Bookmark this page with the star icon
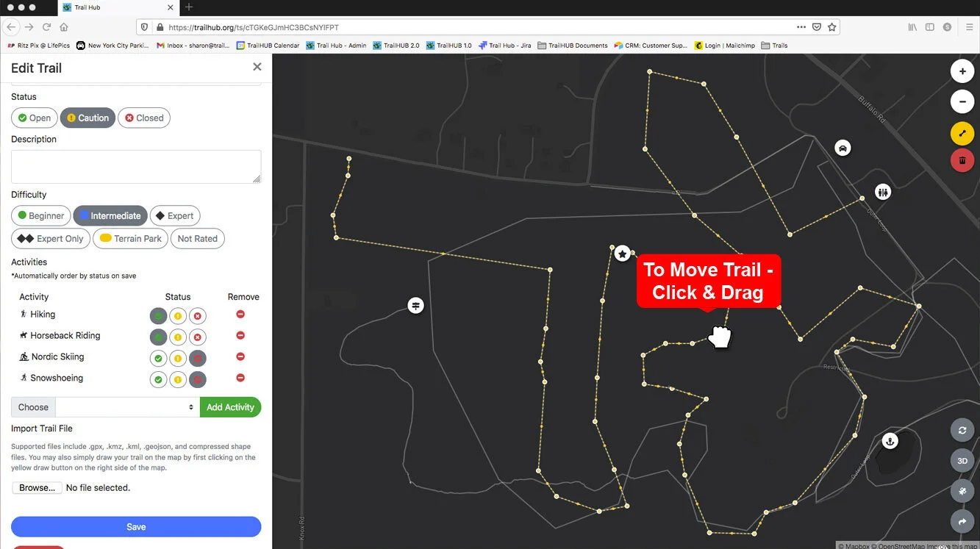The width and height of the screenshot is (980, 549). click(832, 27)
